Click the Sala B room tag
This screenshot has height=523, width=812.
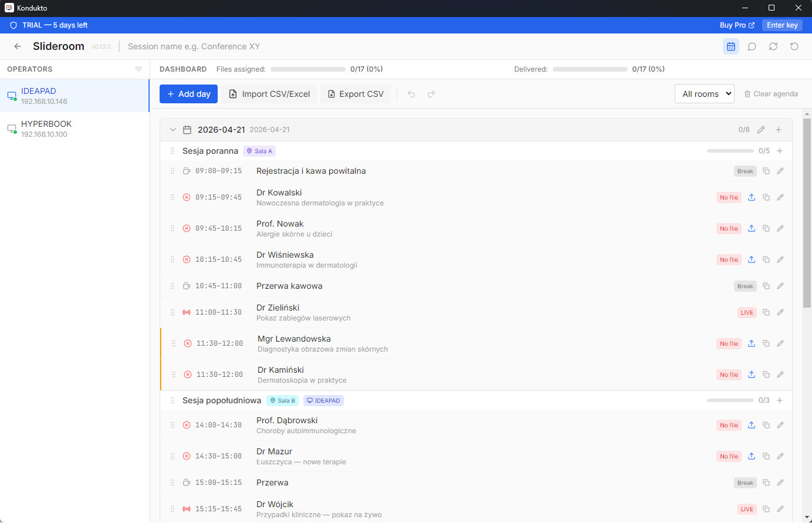tap(283, 400)
